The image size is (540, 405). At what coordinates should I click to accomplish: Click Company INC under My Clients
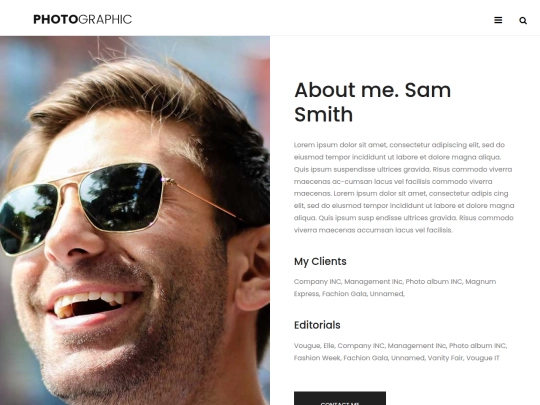click(x=317, y=282)
